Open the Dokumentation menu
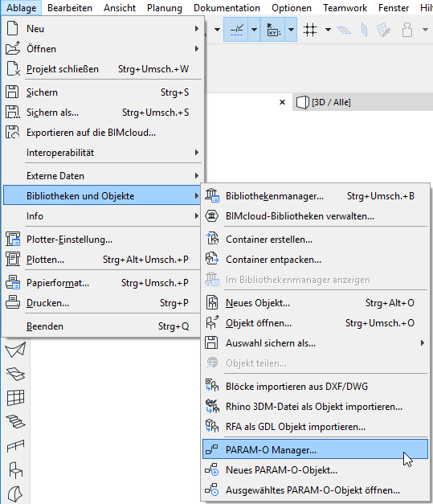The image size is (433, 504). pos(227,8)
